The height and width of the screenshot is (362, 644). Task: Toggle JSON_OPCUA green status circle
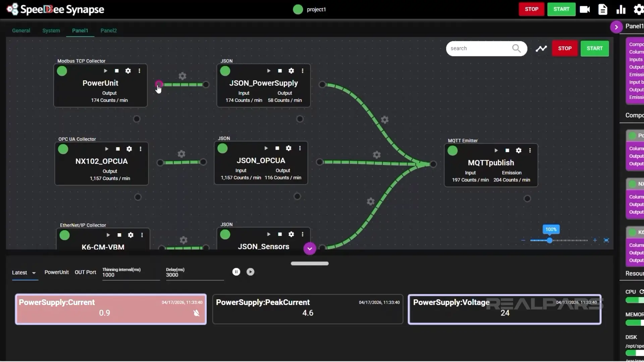click(x=222, y=148)
